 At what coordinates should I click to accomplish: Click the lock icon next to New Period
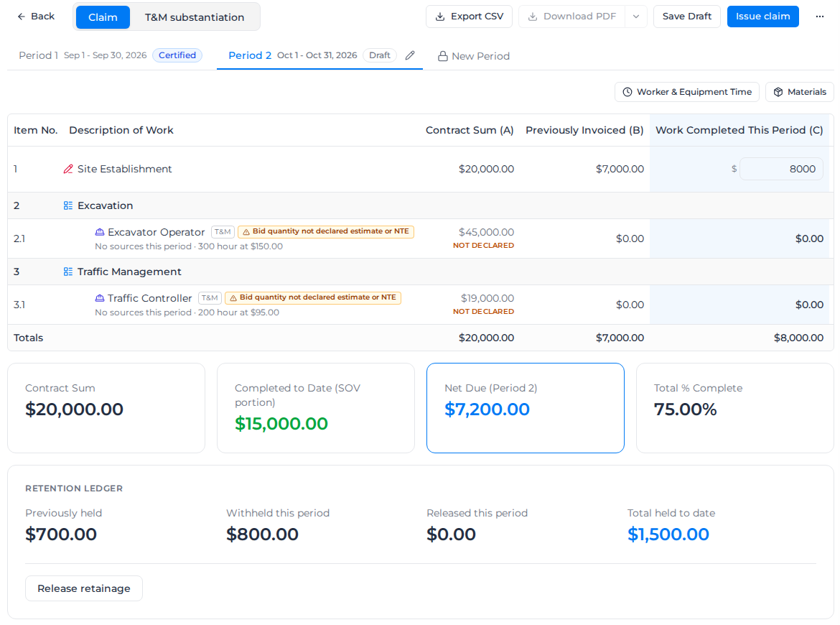(442, 56)
